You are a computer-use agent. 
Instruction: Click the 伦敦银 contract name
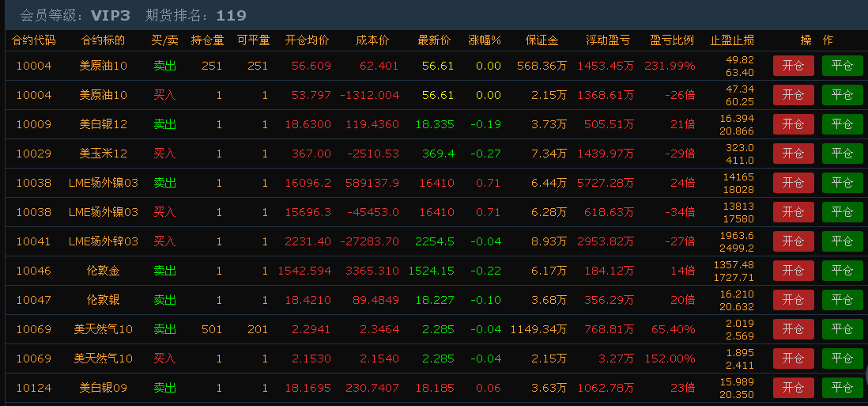(x=104, y=300)
